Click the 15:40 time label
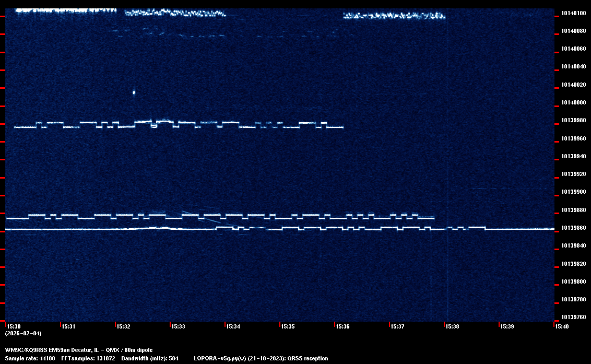The height and width of the screenshot is (364, 591). pos(562,326)
